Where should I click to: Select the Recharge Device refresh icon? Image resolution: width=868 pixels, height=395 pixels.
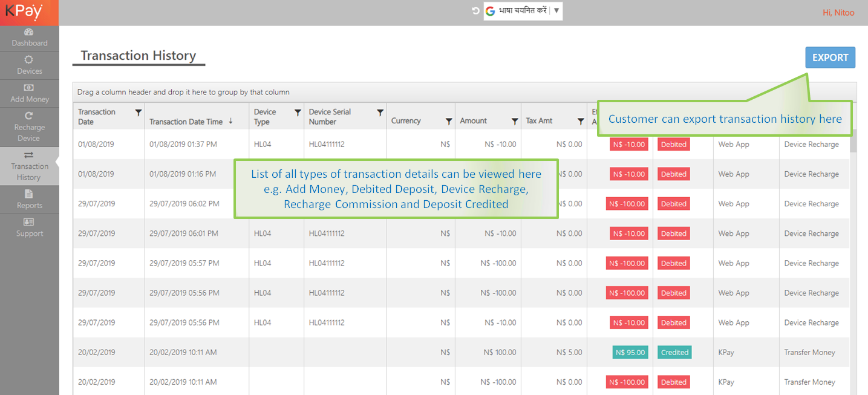28,116
